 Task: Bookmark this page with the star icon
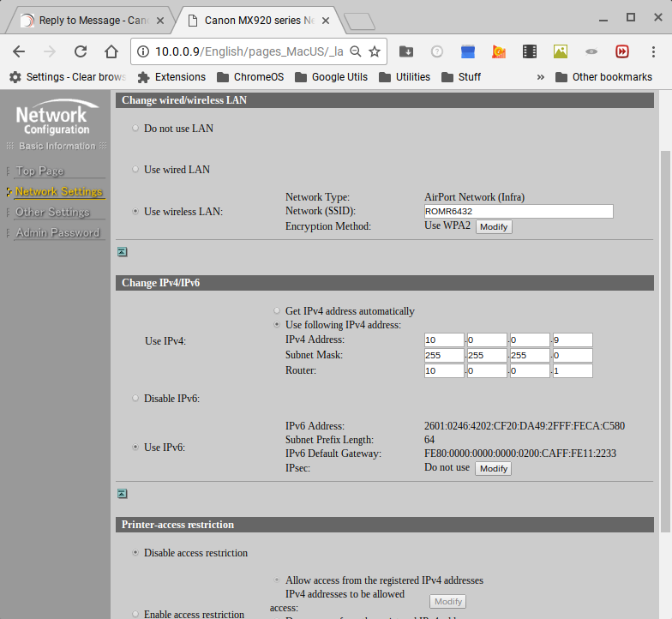coord(375,51)
